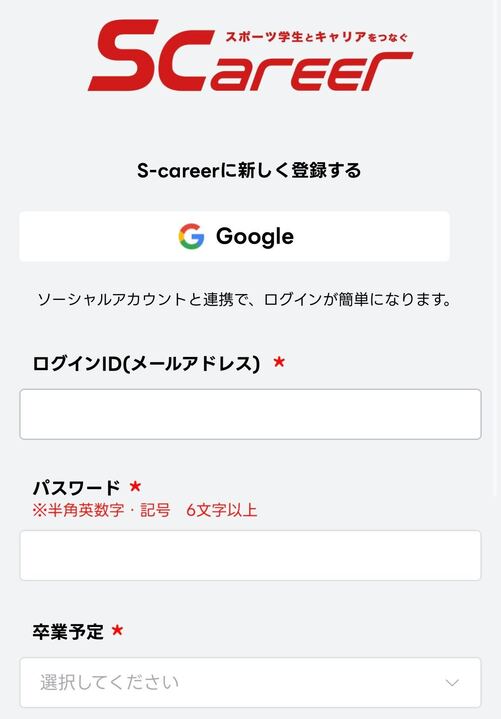Click the red asterisk beside パスワード
501x719 pixels.
(x=135, y=486)
